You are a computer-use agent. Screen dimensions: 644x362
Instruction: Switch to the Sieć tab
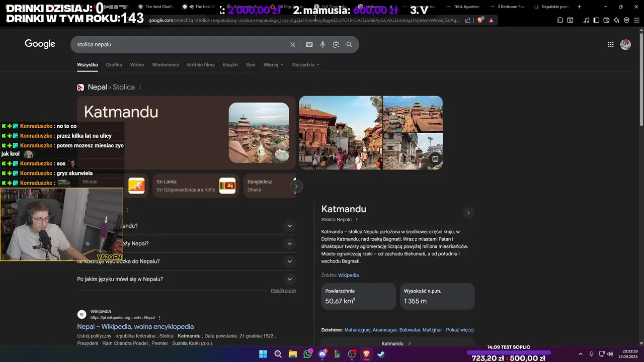coord(251,65)
